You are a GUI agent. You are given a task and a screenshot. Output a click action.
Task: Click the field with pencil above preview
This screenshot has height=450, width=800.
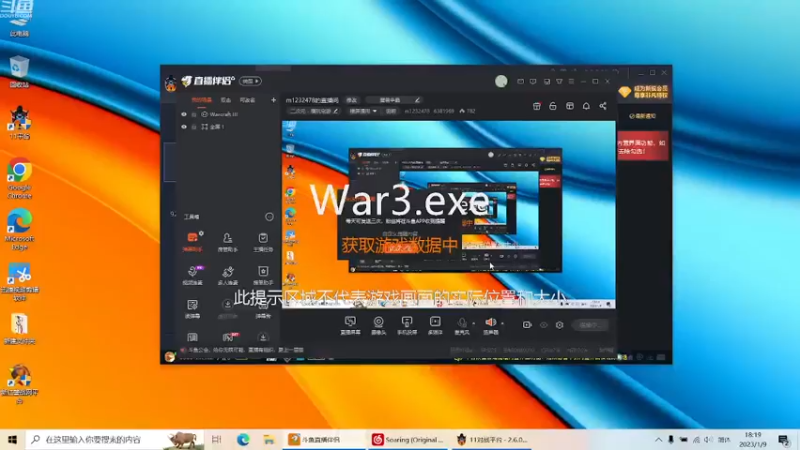[x=393, y=100]
